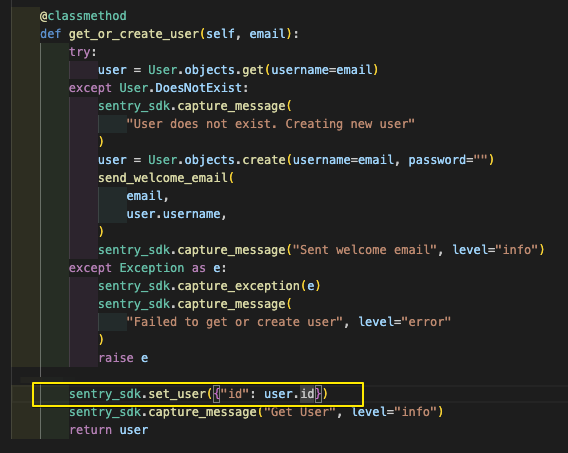Click the send_welcome_email( call
Screen dimensions: 568x453
(166, 178)
